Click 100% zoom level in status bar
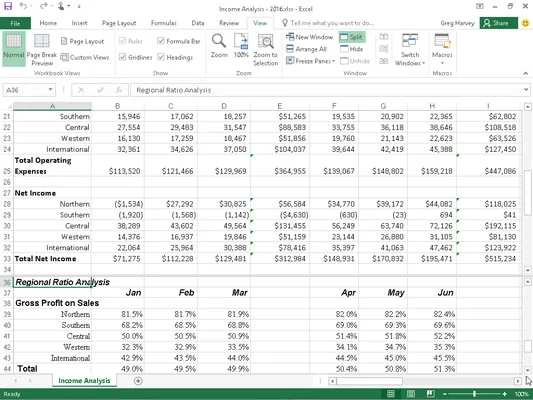Image resolution: width=533 pixels, height=400 pixels. tap(521, 394)
